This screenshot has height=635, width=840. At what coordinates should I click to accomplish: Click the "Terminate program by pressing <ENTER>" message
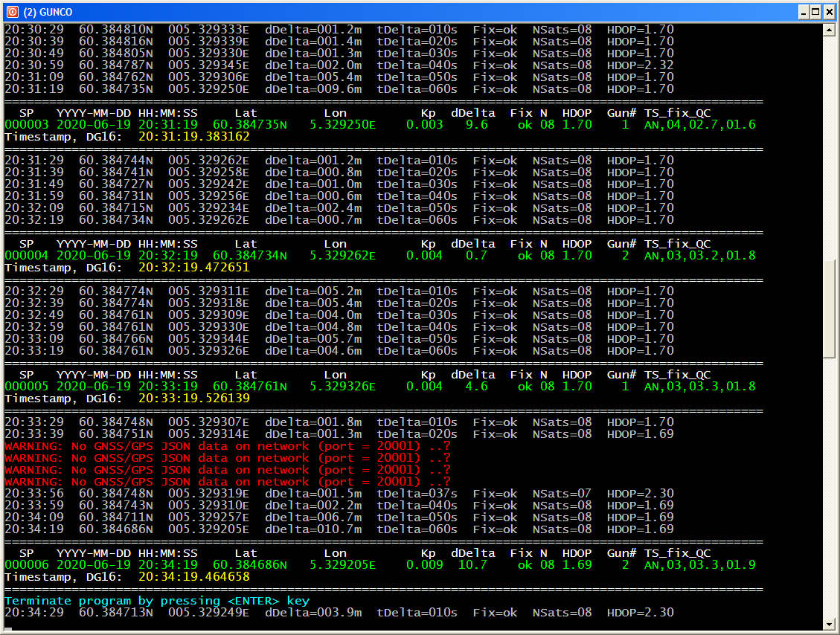pyautogui.click(x=156, y=601)
